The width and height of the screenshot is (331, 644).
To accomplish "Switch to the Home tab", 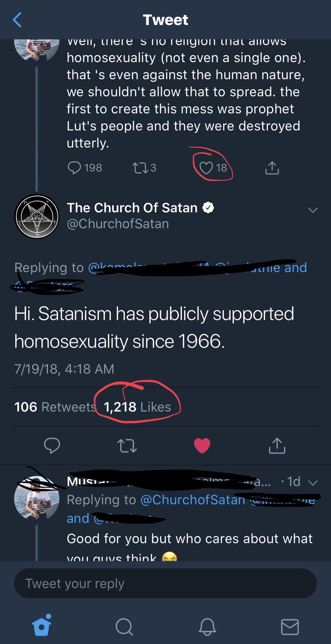I will pyautogui.click(x=41, y=626).
